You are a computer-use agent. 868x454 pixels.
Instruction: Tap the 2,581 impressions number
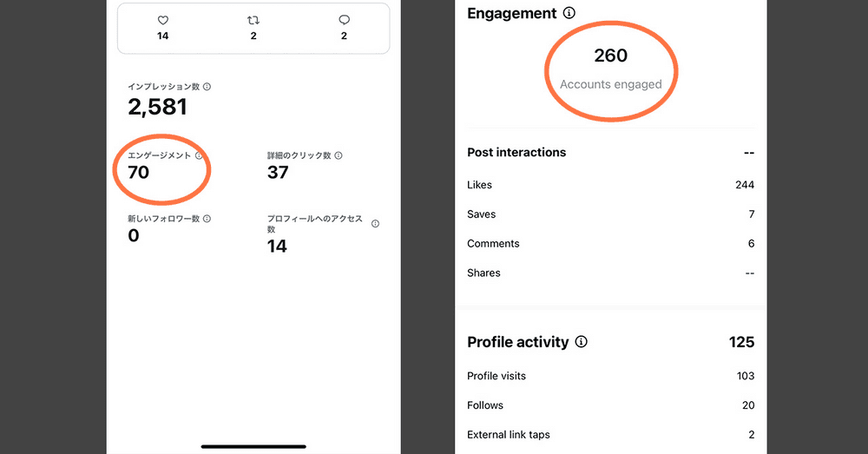[157, 107]
